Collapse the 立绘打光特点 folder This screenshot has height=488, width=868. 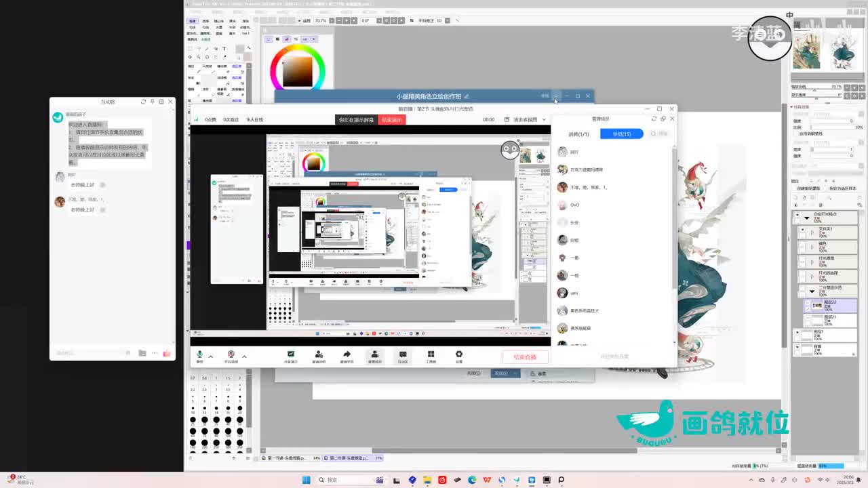806,218
